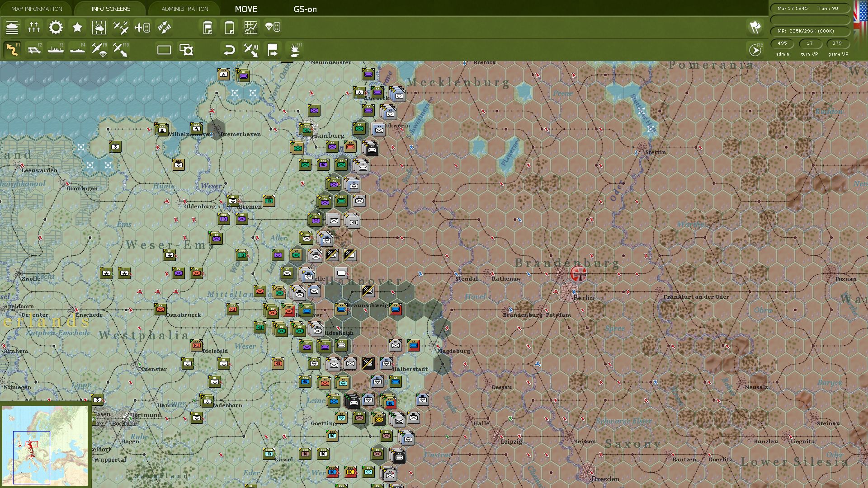Open the metrics chart graph icon
The image size is (868, 488).
pyautogui.click(x=251, y=28)
